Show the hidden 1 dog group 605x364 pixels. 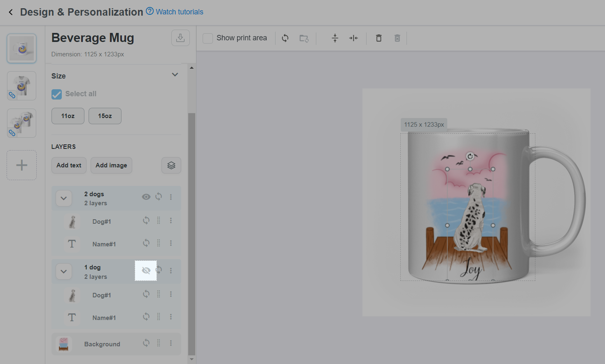146,271
